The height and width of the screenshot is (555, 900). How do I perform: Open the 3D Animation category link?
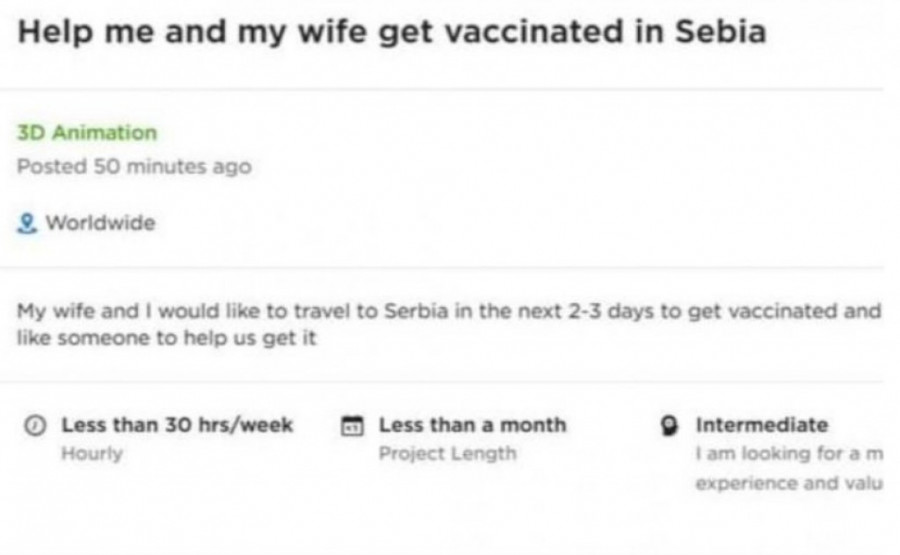[x=87, y=133]
